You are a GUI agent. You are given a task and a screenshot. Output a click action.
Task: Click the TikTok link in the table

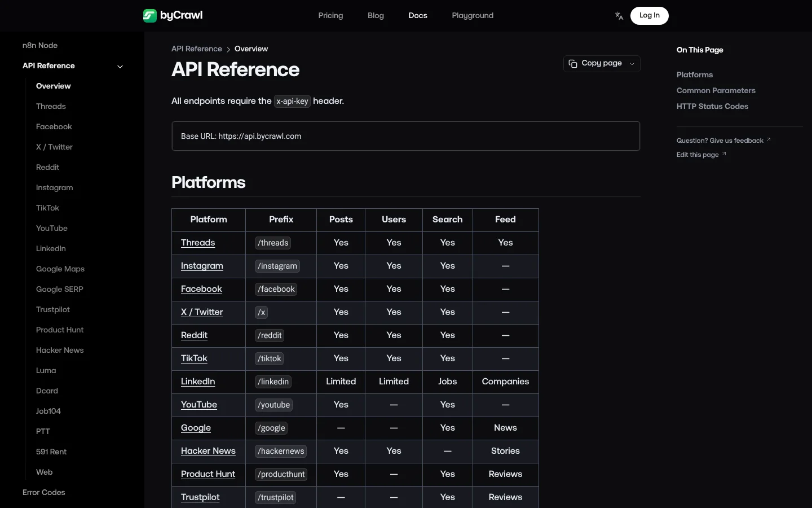coord(194,358)
